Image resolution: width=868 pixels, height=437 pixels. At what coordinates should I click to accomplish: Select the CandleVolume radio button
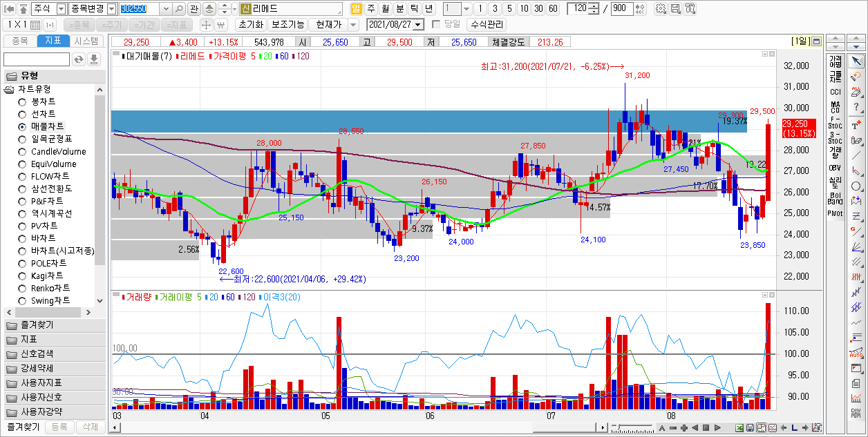23,151
